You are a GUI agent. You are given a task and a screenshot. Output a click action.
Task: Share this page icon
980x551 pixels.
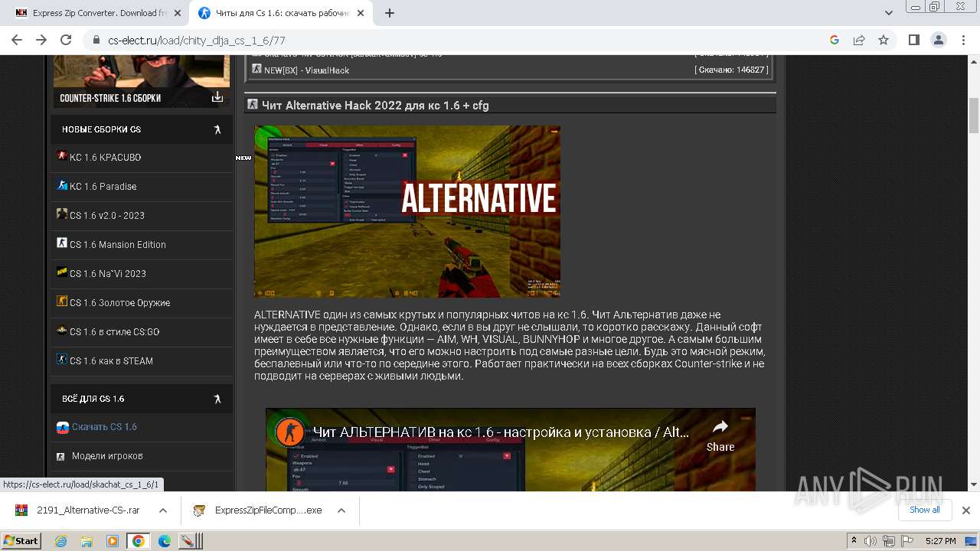[x=859, y=40]
